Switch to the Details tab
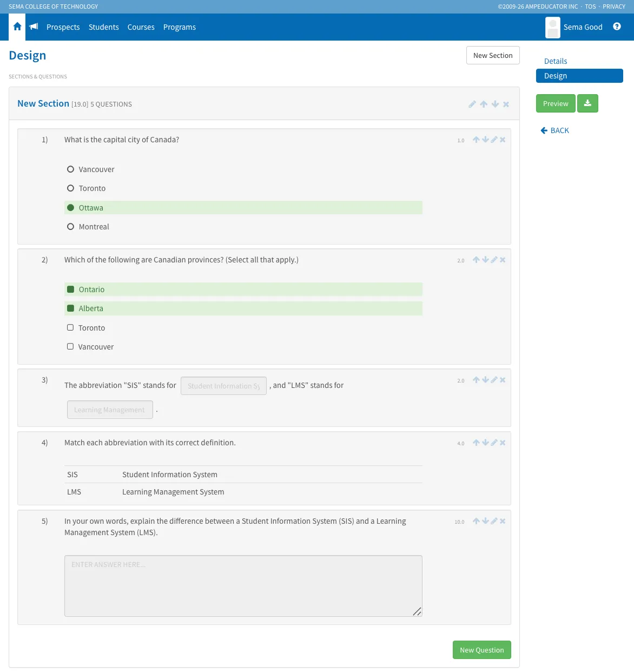Image resolution: width=634 pixels, height=672 pixels. pos(556,61)
